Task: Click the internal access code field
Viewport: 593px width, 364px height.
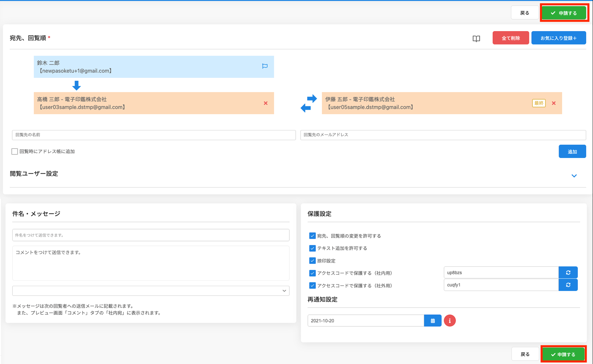Action: pos(501,273)
